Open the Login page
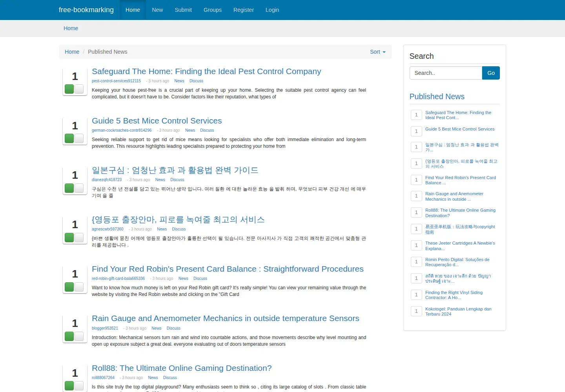Screen dimensions: 565x392 (272, 10)
